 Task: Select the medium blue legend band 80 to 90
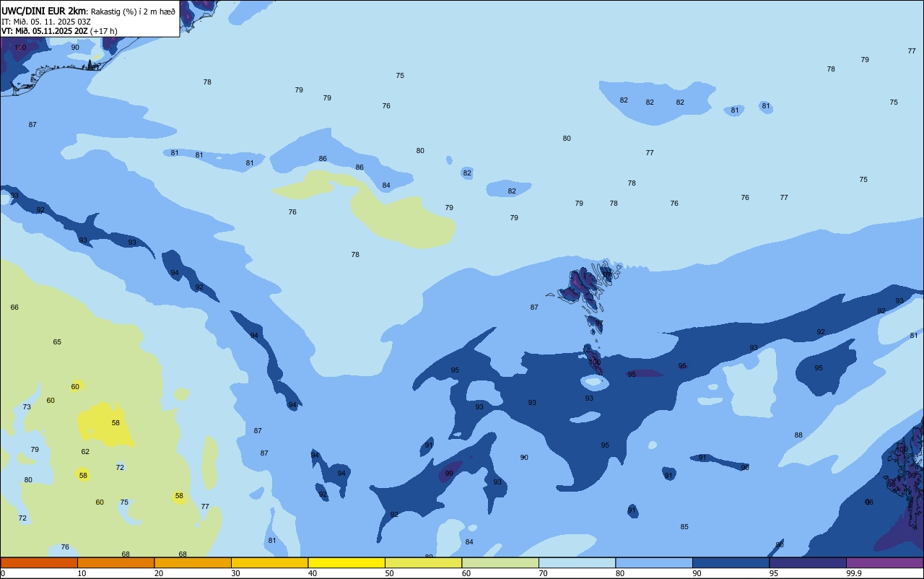tap(654, 562)
